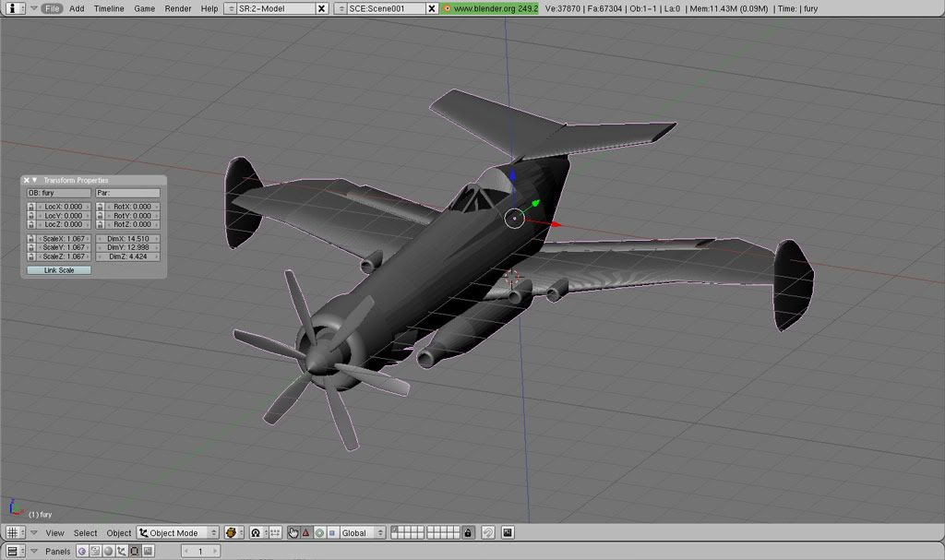Screen dimensions: 945x560
Task: Toggle the RotY lock
Action: click(100, 216)
